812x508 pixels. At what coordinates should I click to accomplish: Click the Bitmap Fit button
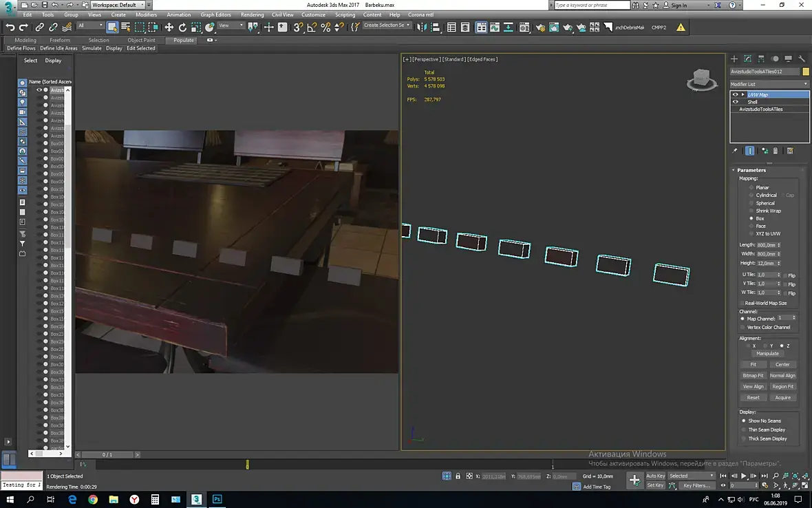click(753, 375)
